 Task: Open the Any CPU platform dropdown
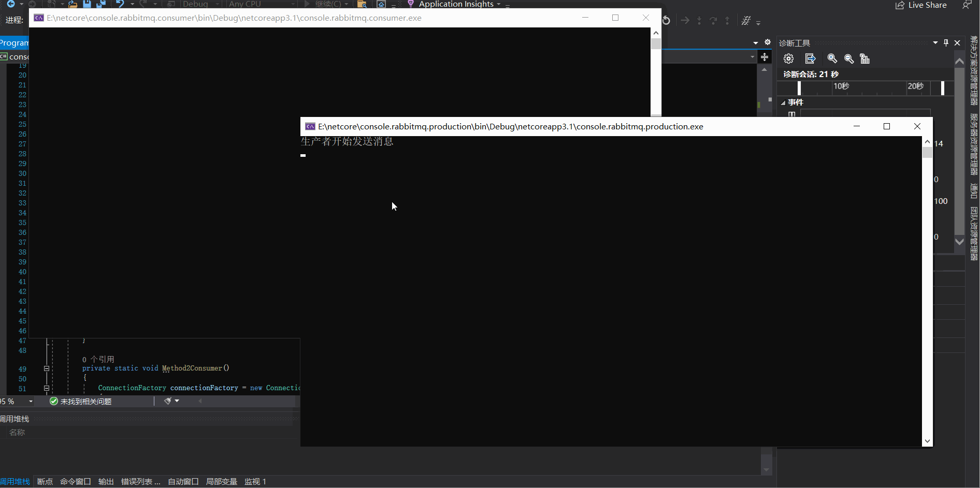pyautogui.click(x=262, y=4)
